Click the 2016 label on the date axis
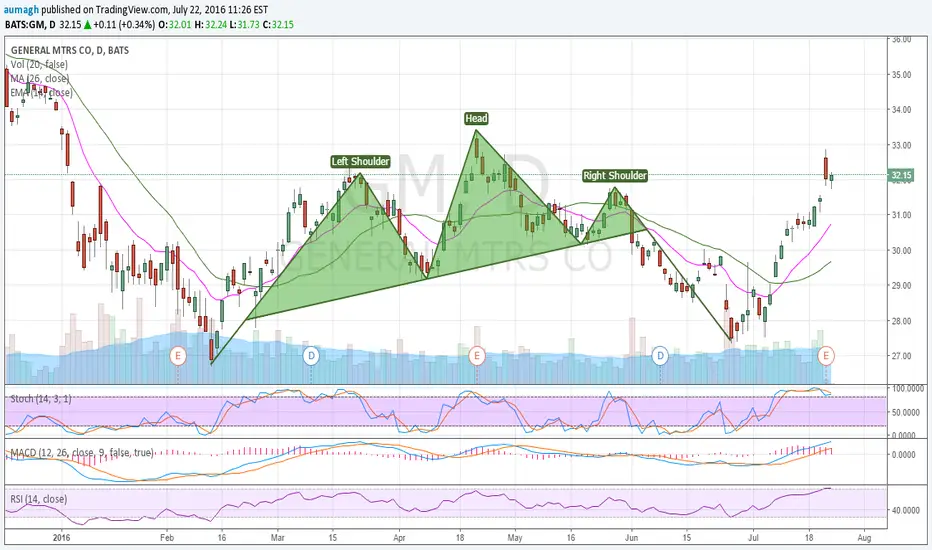932x550 pixels. (x=61, y=538)
